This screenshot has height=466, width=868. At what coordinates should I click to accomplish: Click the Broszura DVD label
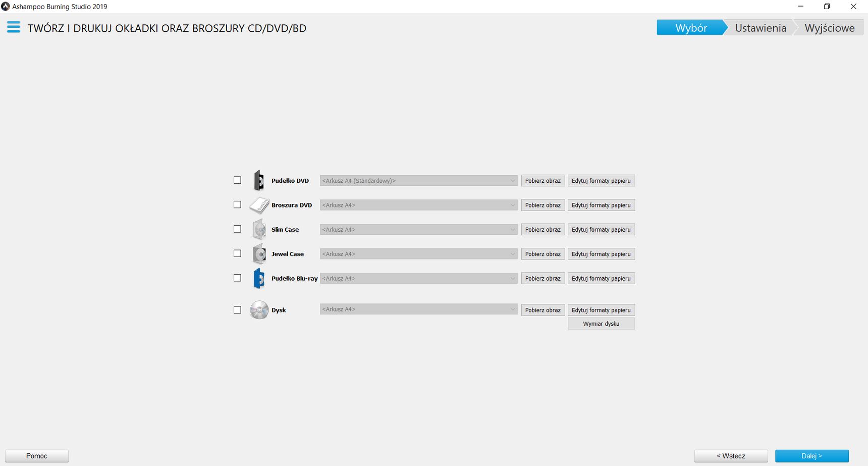292,205
